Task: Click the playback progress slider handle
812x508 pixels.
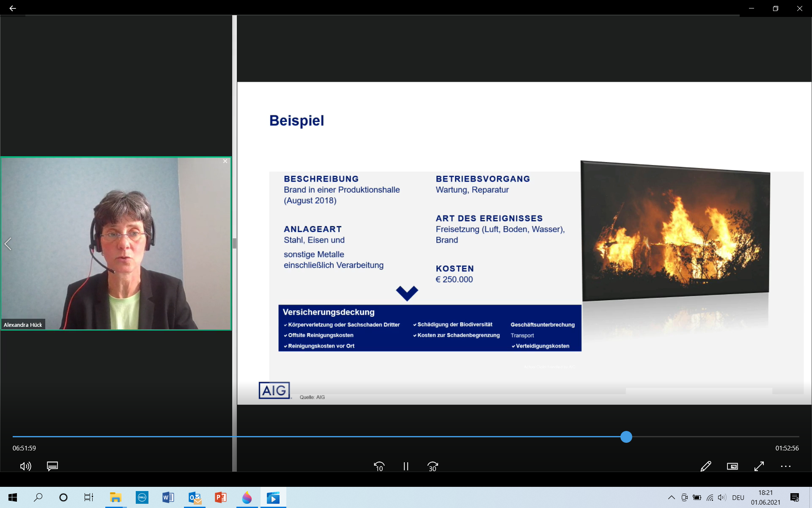Action: (626, 436)
